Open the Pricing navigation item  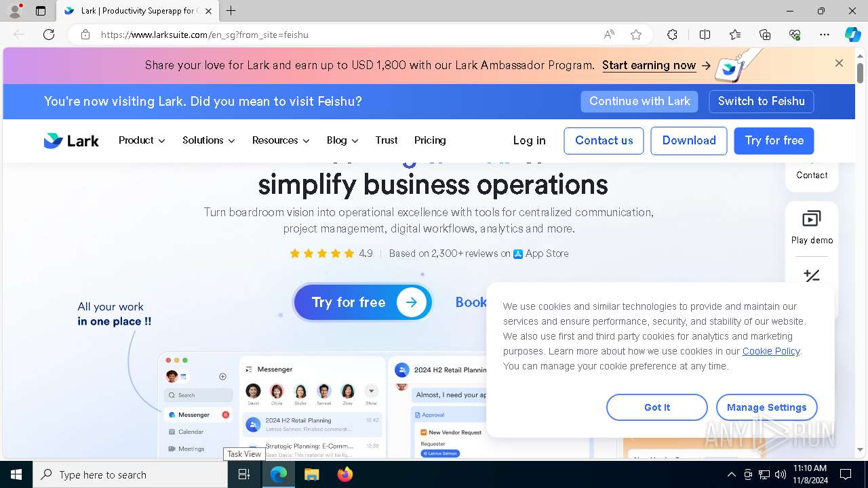[430, 140]
